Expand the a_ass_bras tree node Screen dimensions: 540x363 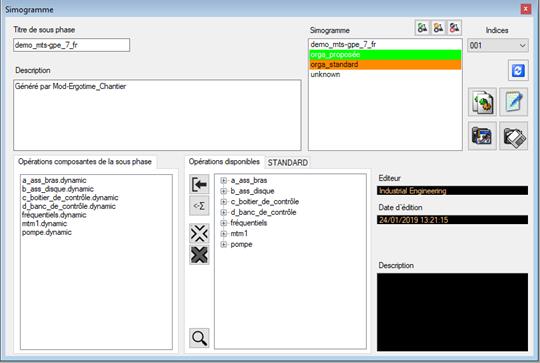(x=224, y=180)
